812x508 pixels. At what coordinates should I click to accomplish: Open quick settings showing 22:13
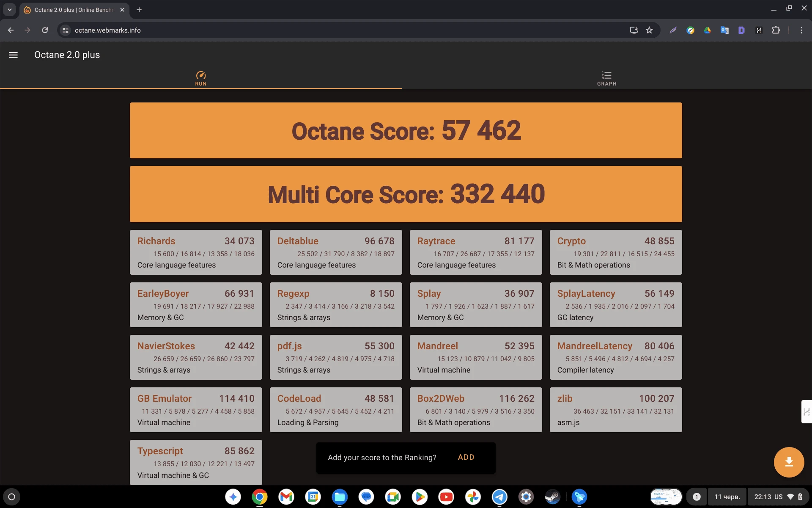coord(778,497)
